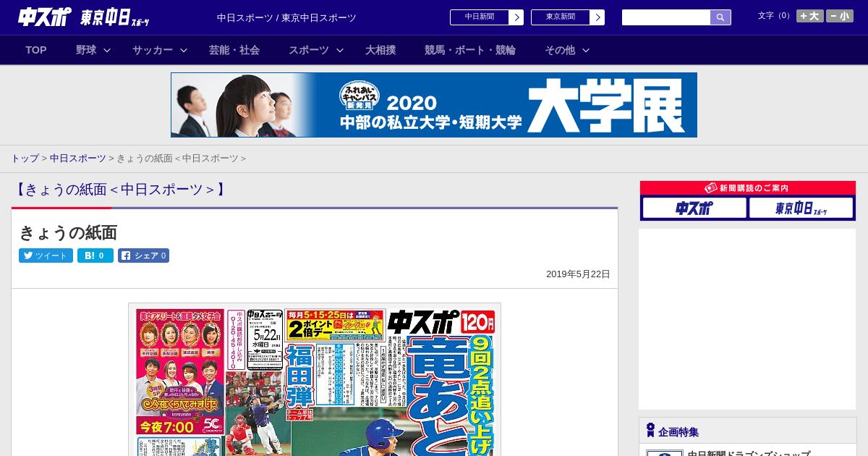Click the Hatena B! bookmark button
This screenshot has height=456, width=868.
95,256
